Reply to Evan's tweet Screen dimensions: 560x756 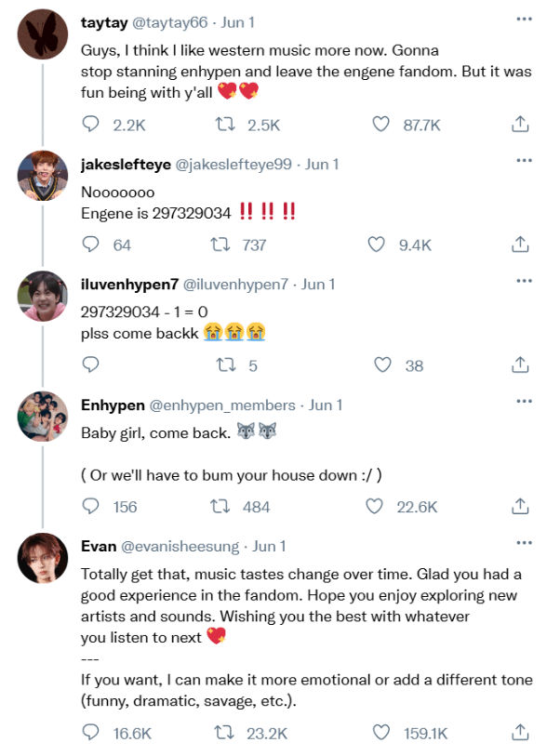click(91, 733)
